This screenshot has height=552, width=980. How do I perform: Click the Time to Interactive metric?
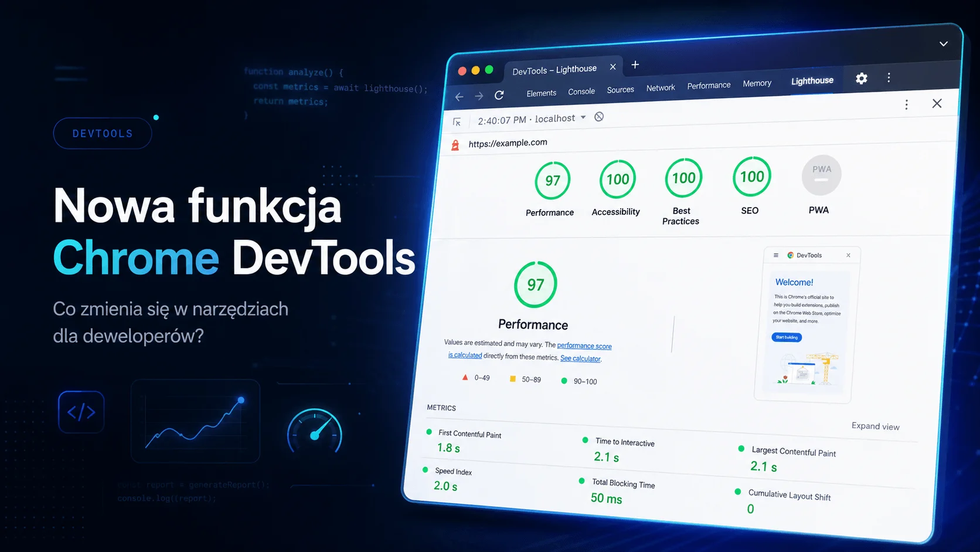coord(619,450)
